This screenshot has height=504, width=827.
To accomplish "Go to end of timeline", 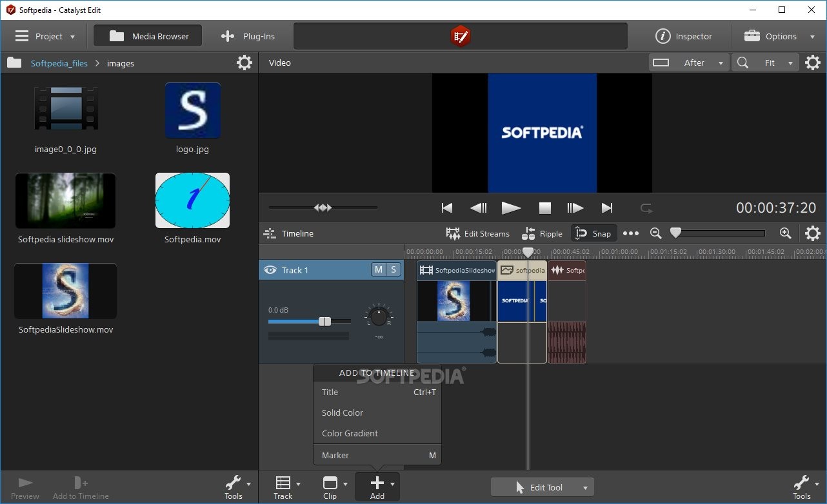I will (x=607, y=208).
